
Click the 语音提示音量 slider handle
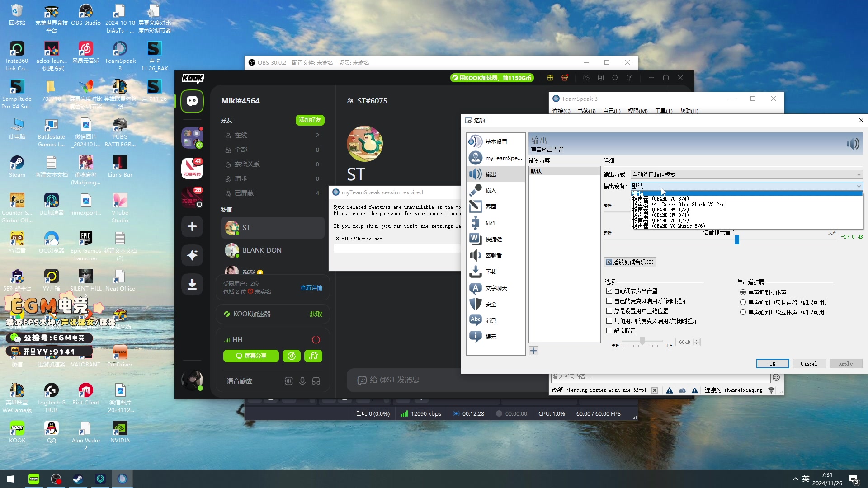pyautogui.click(x=736, y=239)
